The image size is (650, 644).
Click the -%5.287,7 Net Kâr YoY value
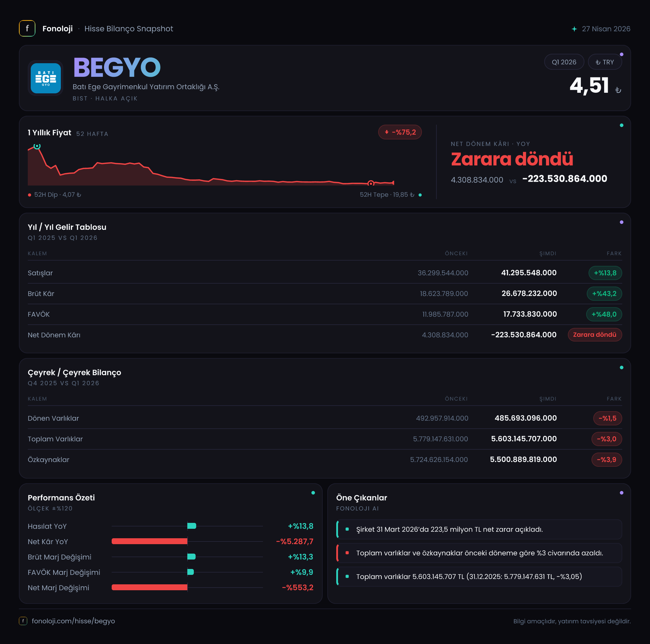click(x=294, y=541)
